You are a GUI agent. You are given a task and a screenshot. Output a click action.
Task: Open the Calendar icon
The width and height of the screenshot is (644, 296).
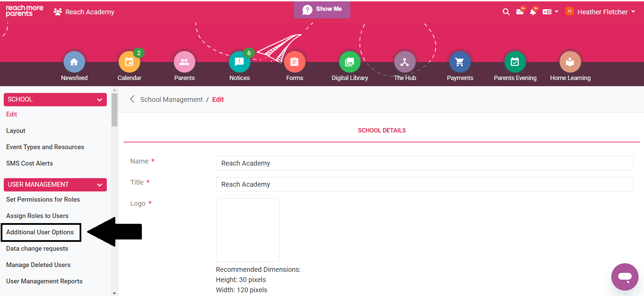tap(129, 62)
